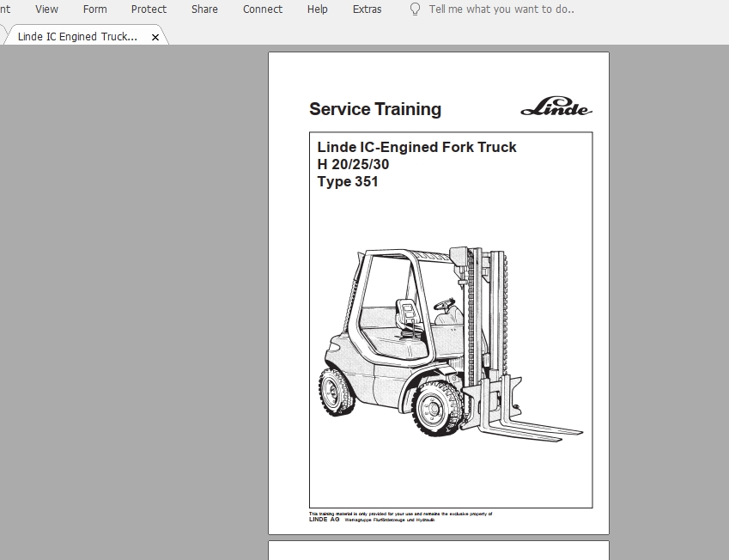
Task: Click the H 20/25/30 Type 351 title box
Action: (417, 163)
